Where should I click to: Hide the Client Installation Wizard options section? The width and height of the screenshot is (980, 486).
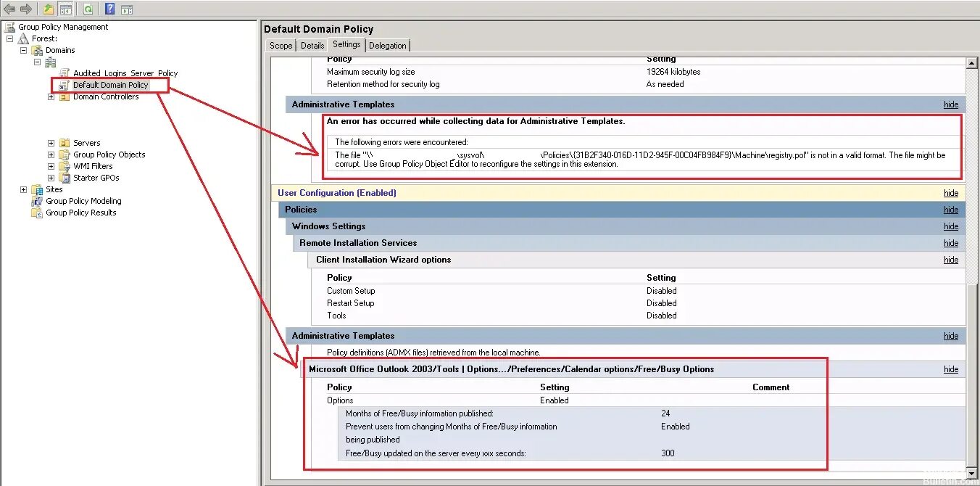pyautogui.click(x=951, y=260)
